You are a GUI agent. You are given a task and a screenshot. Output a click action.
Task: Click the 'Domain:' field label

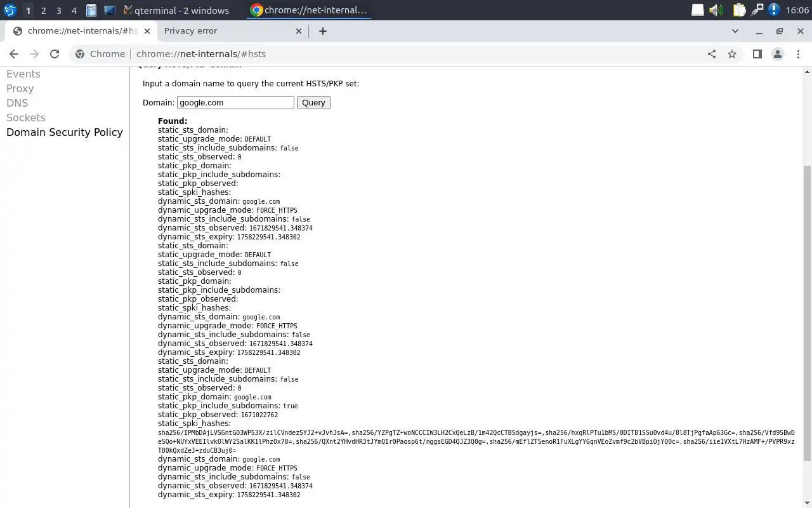coord(159,102)
